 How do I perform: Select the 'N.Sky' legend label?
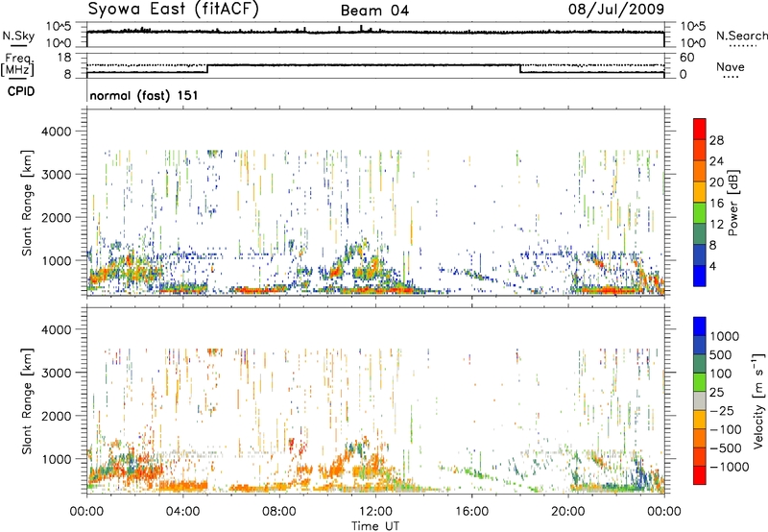(x=18, y=36)
